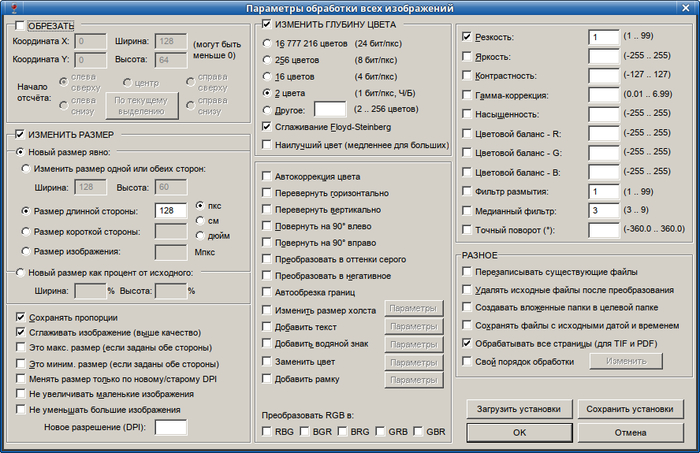Enable the Яркость checkbox
Screen dimensions: 700x453
click(x=467, y=56)
